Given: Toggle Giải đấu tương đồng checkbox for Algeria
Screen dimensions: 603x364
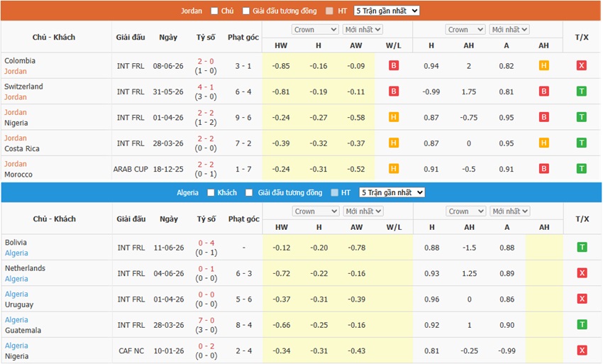Looking at the screenshot, I should point(249,192).
